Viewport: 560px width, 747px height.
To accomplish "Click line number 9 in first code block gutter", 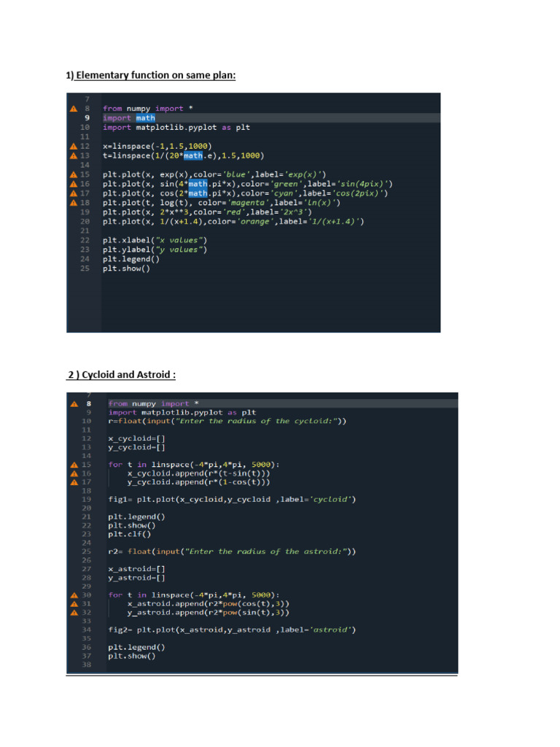I will (x=87, y=118).
